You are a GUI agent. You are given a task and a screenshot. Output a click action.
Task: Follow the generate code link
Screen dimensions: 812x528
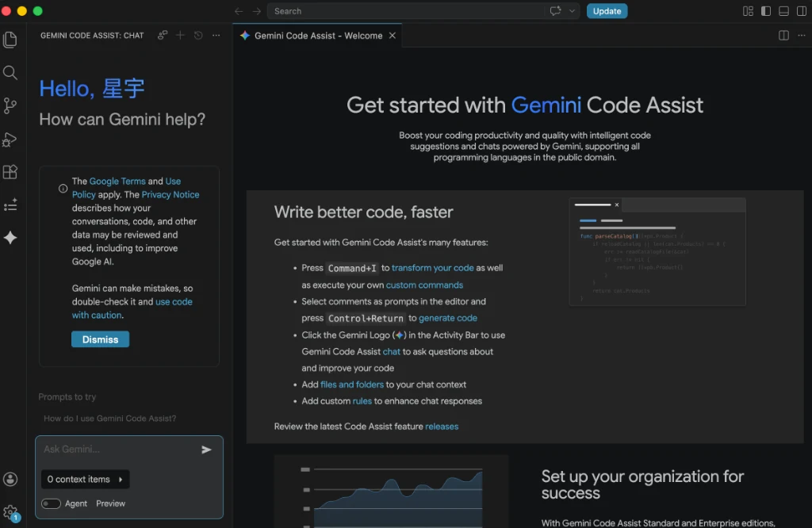coord(448,318)
